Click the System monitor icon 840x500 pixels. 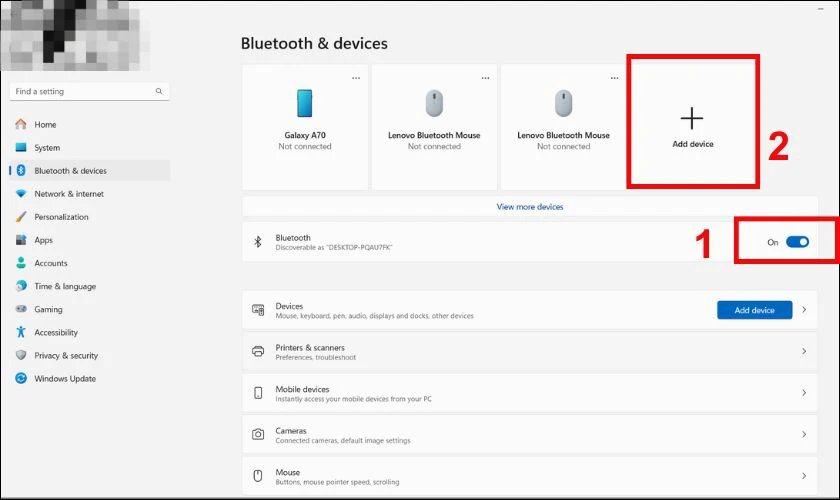21,147
